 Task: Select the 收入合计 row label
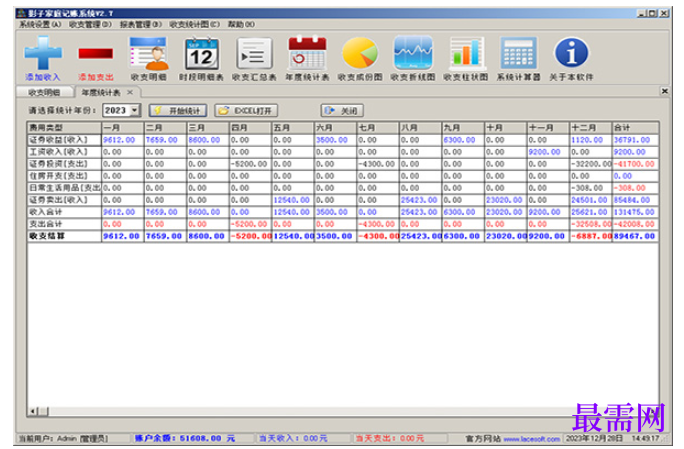click(64, 212)
